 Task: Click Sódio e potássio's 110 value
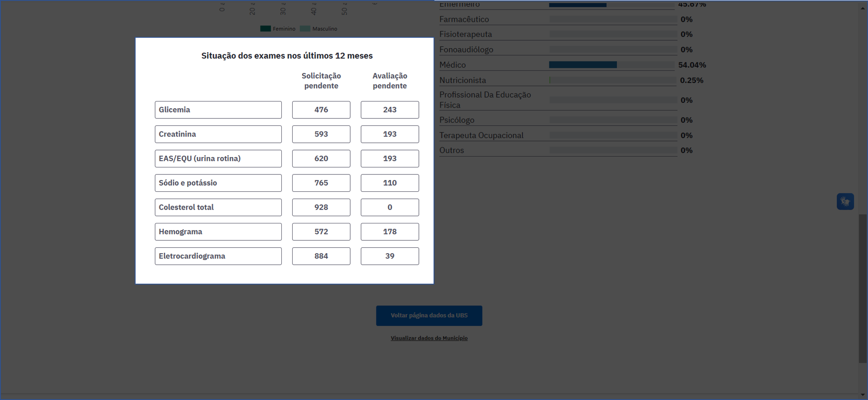390,183
